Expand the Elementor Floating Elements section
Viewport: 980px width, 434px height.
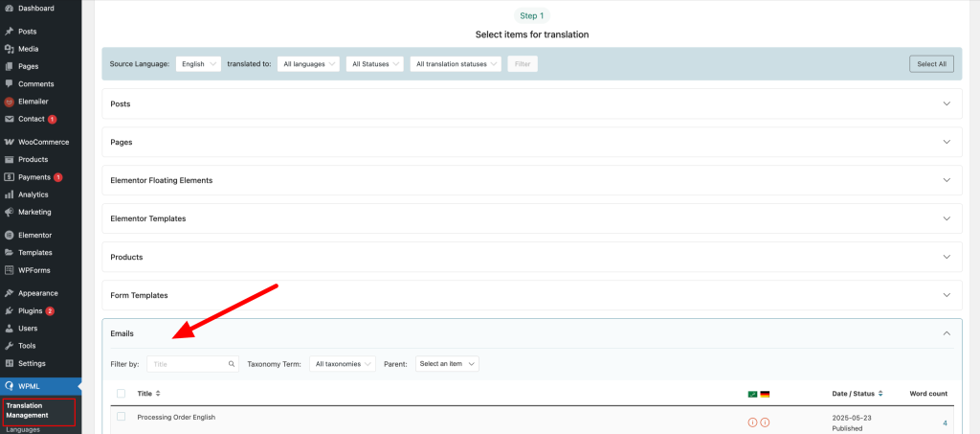coord(532,180)
